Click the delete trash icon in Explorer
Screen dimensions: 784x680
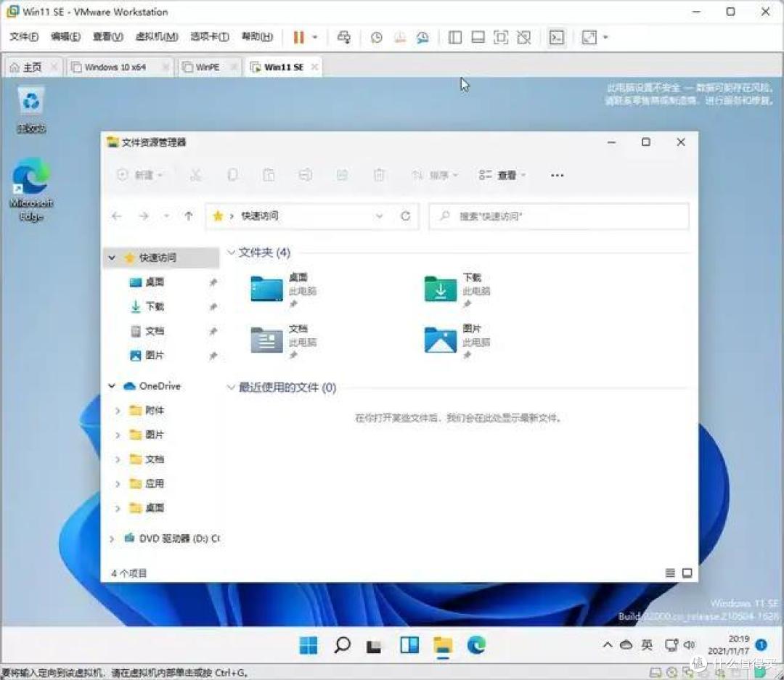(379, 175)
